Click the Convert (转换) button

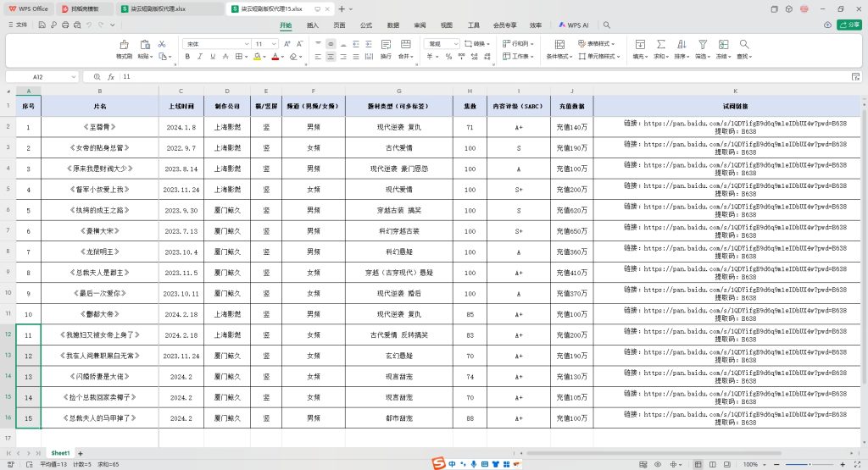pyautogui.click(x=477, y=44)
